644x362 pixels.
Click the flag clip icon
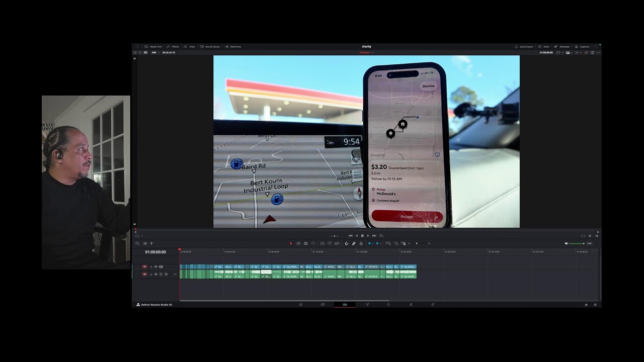369,243
